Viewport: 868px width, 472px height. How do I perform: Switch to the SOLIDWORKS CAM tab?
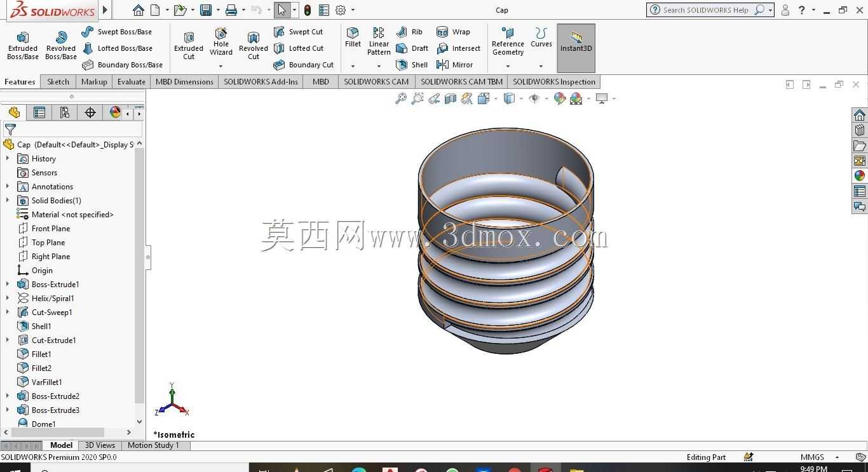click(376, 82)
